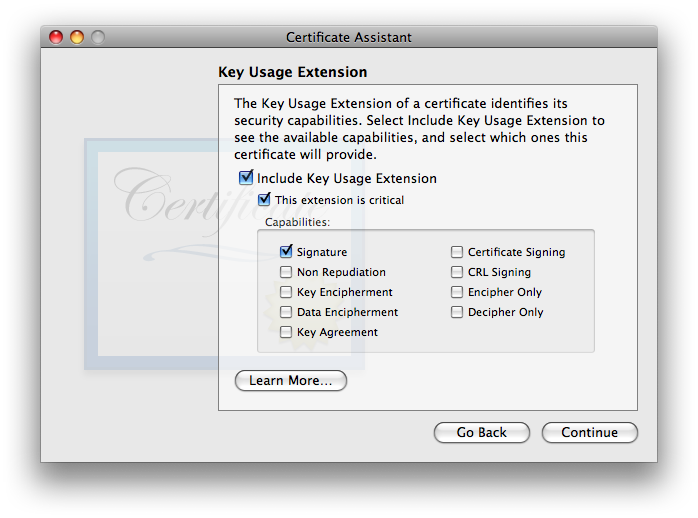Image resolution: width=698 pixels, height=518 pixels.
Task: Select the Decipher Only checkbox
Action: click(457, 312)
